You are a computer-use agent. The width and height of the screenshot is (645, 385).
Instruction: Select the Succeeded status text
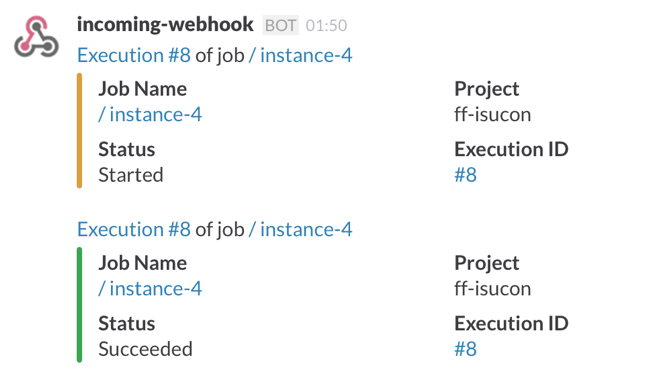click(145, 349)
